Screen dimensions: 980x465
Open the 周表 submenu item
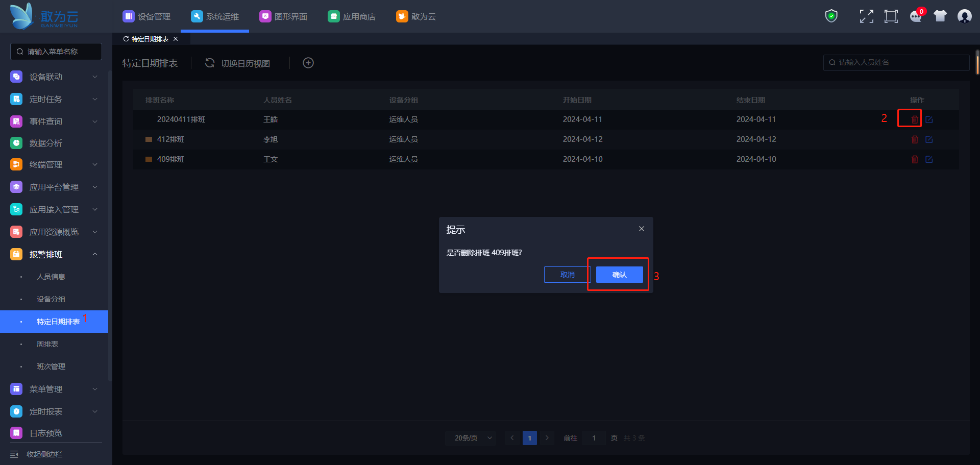47,344
